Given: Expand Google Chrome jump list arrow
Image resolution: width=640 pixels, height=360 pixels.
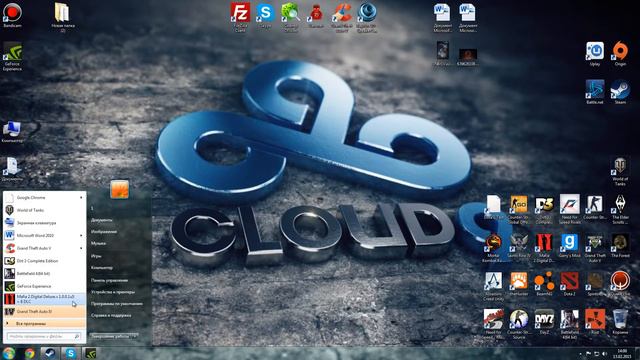Looking at the screenshot, I should [x=81, y=198].
